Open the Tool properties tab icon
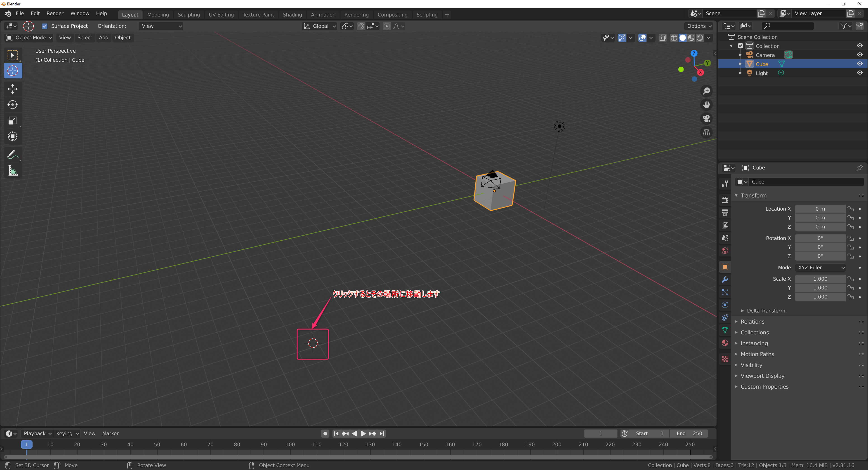This screenshot has height=470, width=868. (725, 184)
